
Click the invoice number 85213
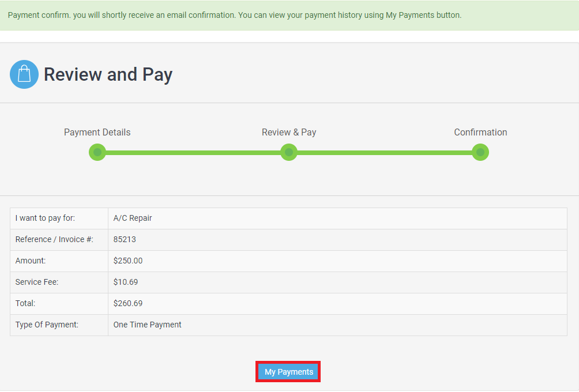point(125,239)
